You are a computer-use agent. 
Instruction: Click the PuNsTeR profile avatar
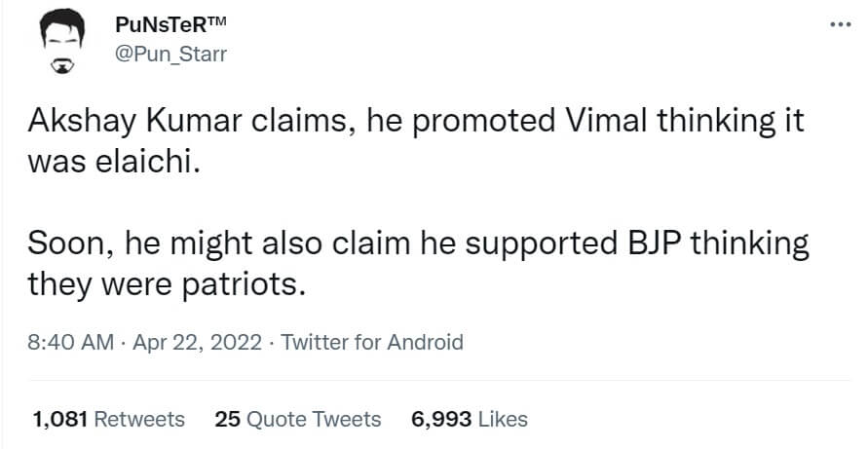coord(62,44)
